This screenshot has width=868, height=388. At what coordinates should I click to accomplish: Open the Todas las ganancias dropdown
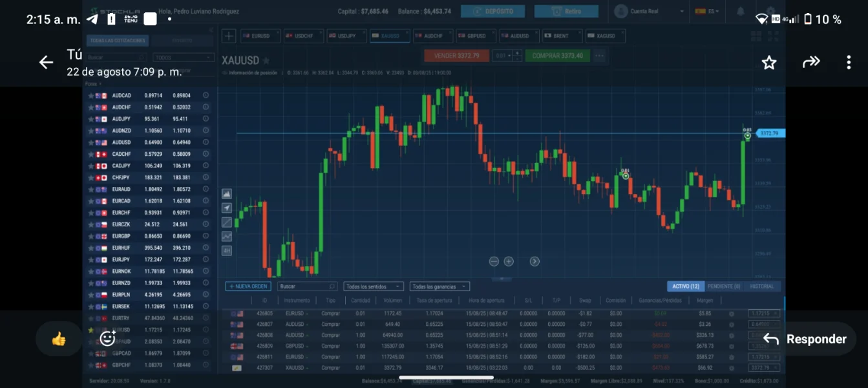(x=439, y=286)
